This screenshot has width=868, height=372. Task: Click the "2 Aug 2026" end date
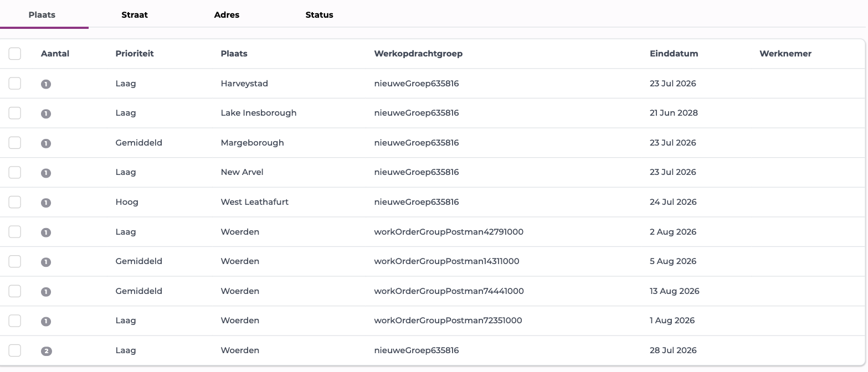tap(673, 232)
